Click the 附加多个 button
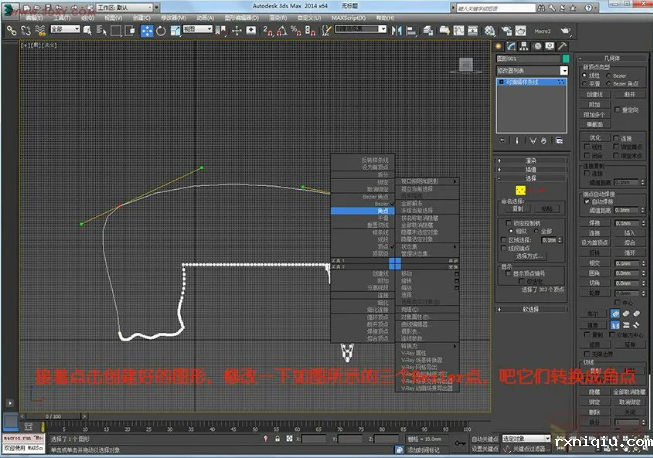This screenshot has width=653, height=458. [595, 115]
